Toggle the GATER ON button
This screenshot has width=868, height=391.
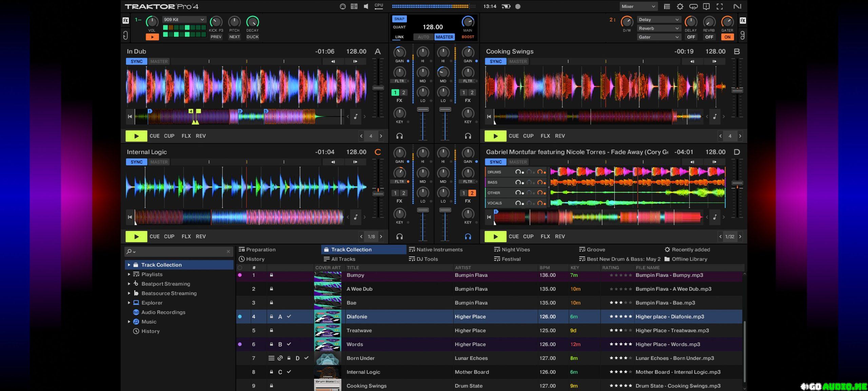click(x=727, y=37)
